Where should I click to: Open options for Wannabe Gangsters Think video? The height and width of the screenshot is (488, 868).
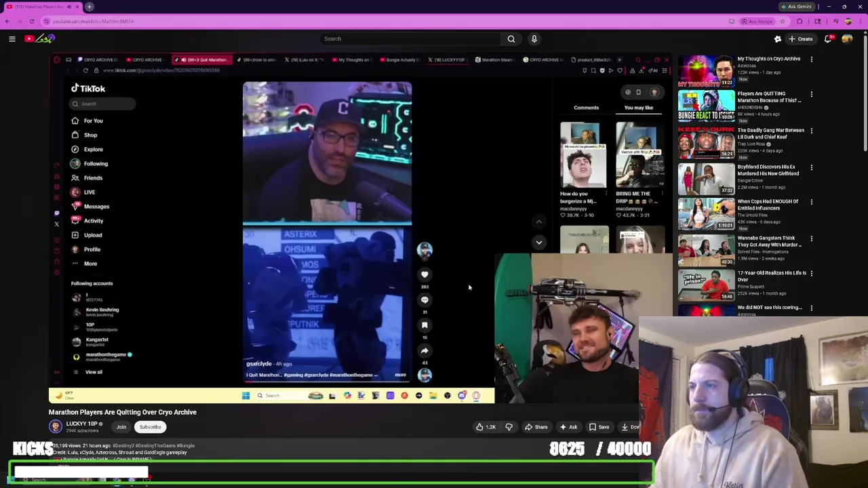811,239
